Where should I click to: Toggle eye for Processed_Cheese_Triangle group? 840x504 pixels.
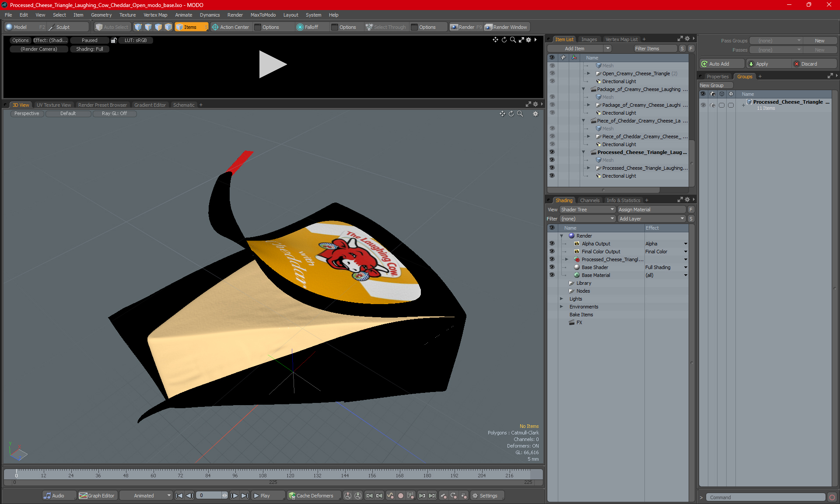(703, 105)
